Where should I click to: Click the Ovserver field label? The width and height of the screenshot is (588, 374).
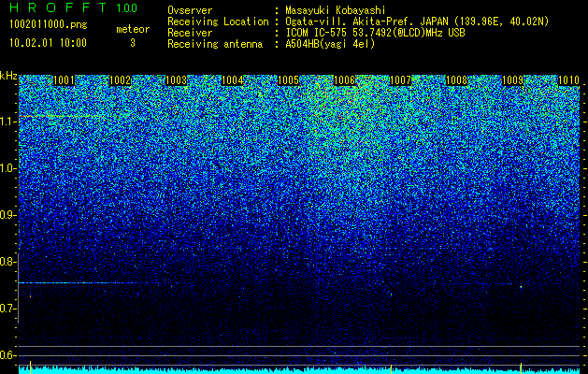[190, 10]
